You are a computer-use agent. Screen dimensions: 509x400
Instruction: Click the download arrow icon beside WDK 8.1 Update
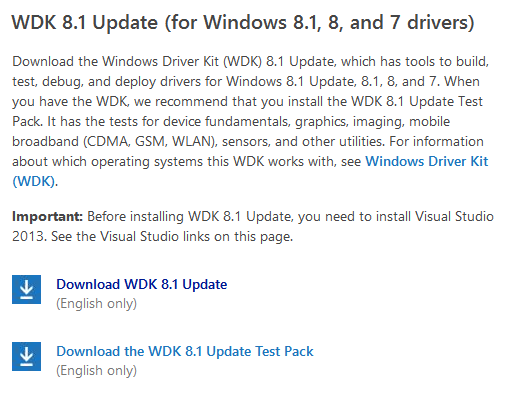(26, 289)
